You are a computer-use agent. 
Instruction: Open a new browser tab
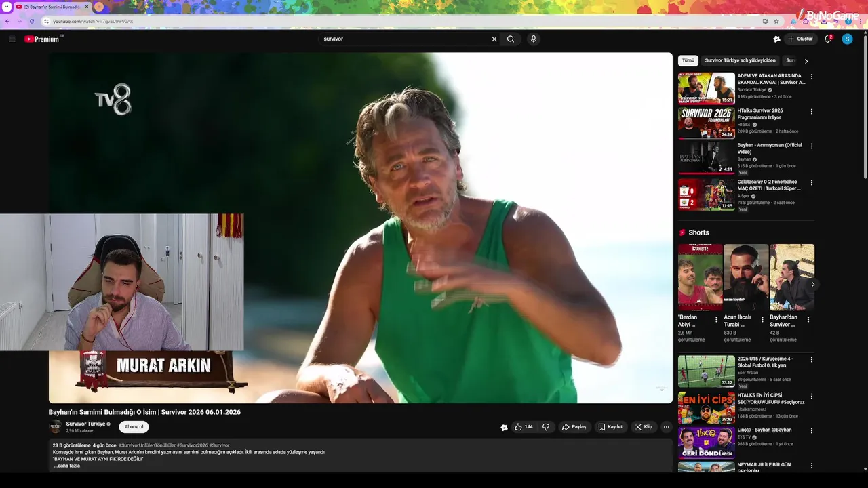point(99,7)
